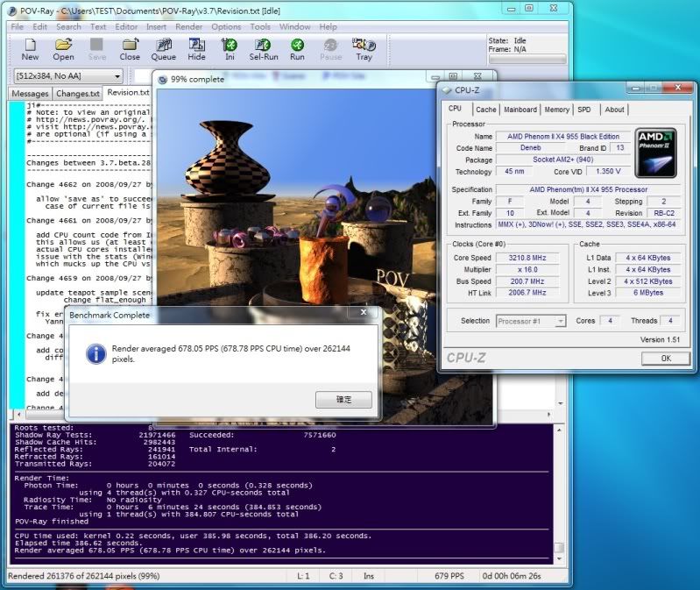
Task: Click the editor scrollbar down arrow
Action: [561, 403]
